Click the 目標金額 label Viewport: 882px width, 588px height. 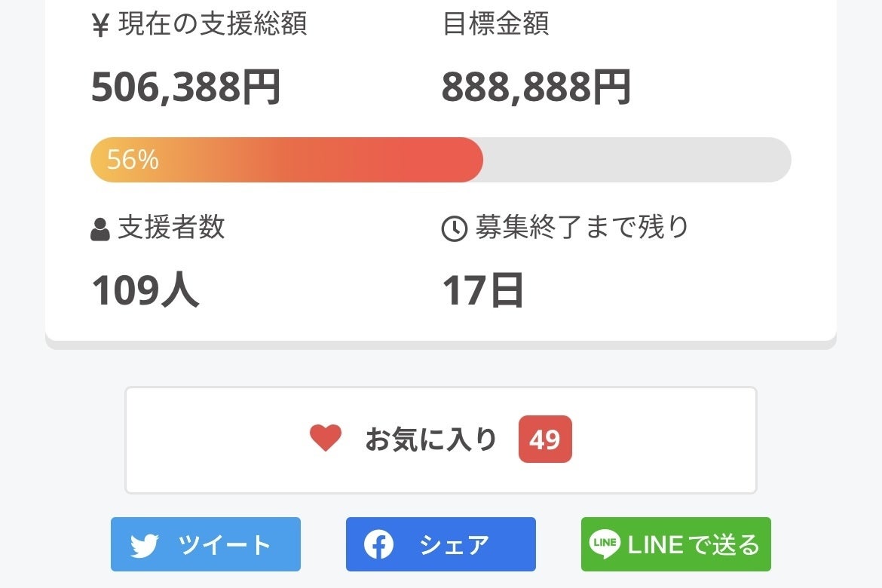[x=495, y=24]
